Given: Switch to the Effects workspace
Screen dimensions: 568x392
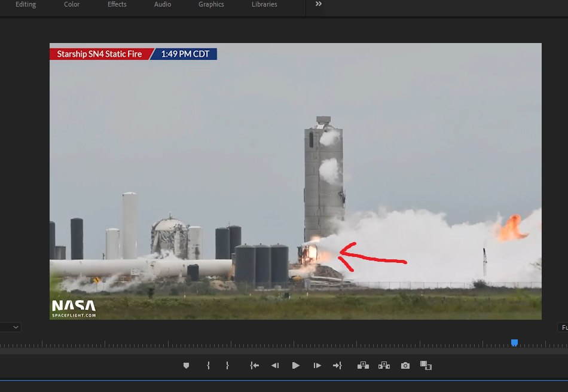Looking at the screenshot, I should coord(117,4).
